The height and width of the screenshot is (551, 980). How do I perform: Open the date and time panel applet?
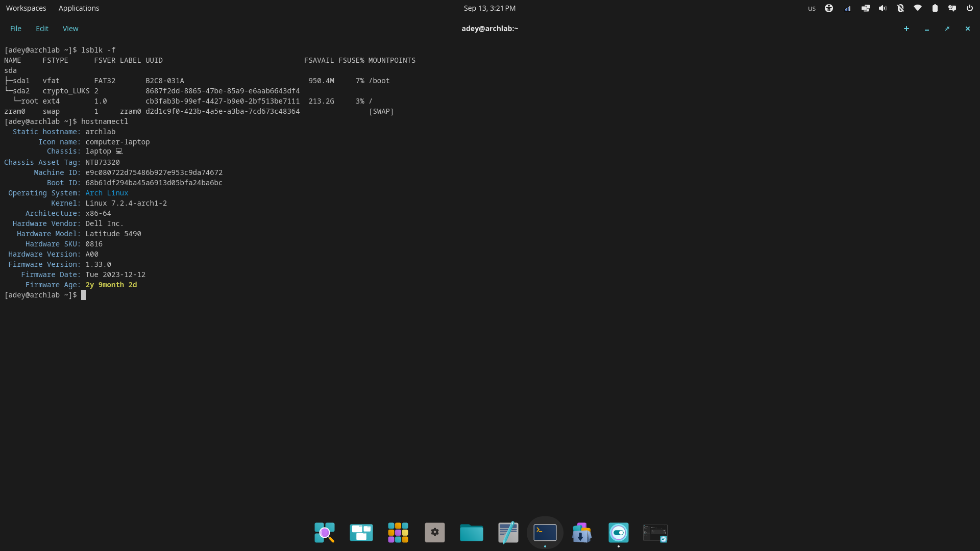(x=489, y=8)
